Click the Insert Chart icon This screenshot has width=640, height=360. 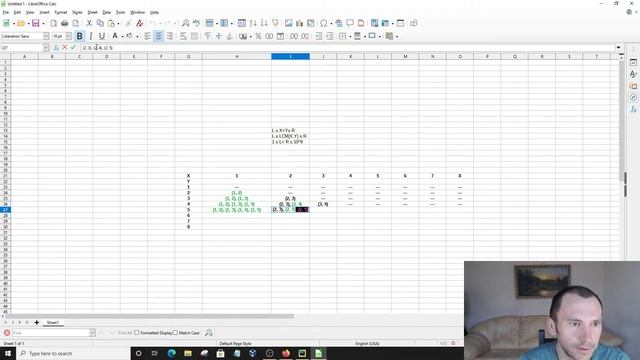300,23
